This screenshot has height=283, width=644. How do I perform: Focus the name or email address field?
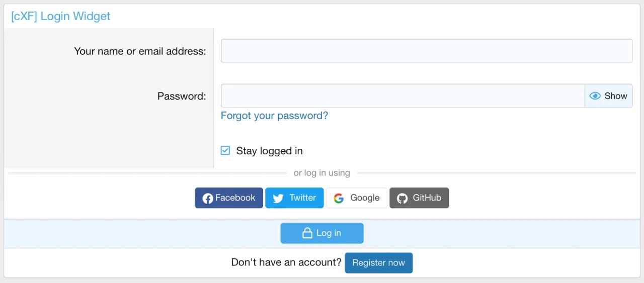(426, 51)
